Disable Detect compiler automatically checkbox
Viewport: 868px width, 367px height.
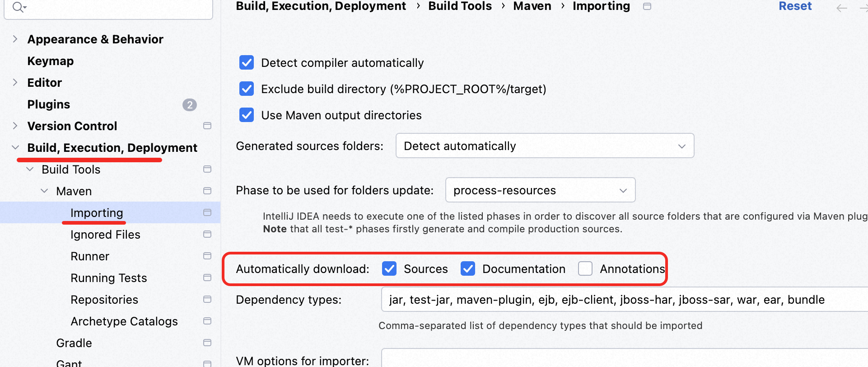click(247, 62)
